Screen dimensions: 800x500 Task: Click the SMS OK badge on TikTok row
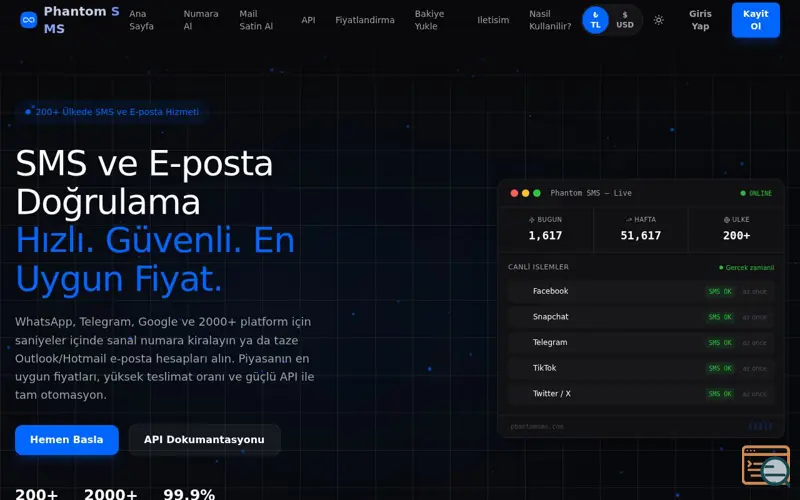[720, 368]
